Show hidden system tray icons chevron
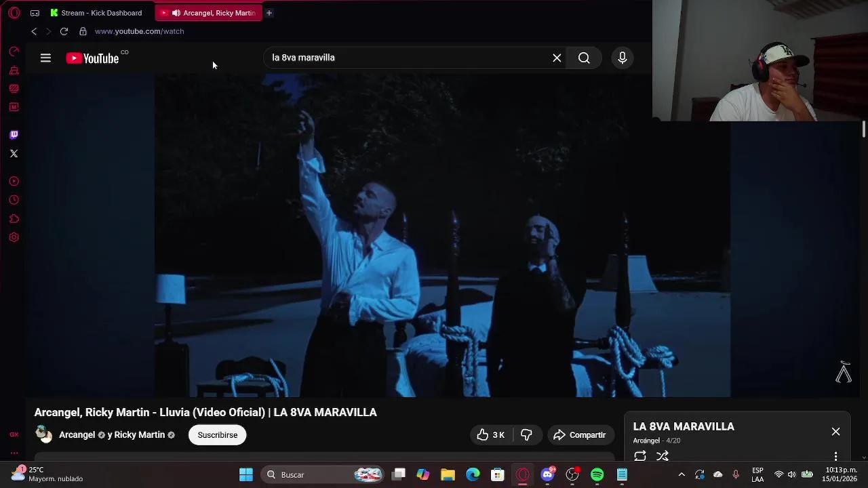This screenshot has height=488, width=868. (682, 474)
